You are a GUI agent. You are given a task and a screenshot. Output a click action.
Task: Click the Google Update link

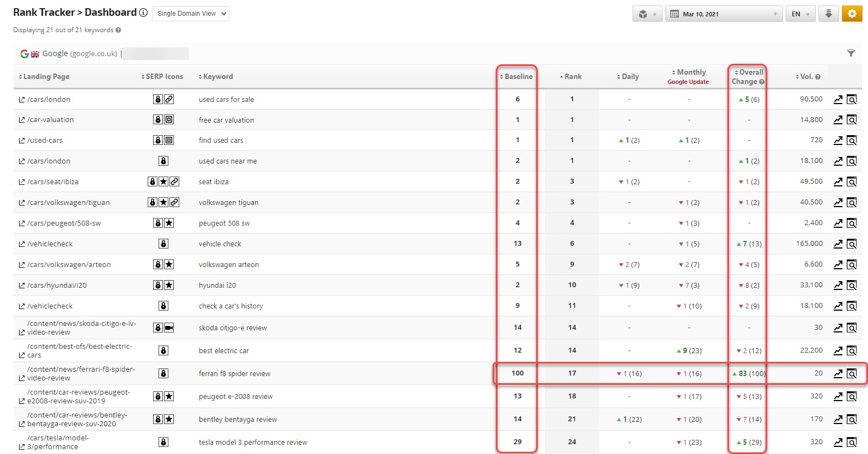[688, 82]
